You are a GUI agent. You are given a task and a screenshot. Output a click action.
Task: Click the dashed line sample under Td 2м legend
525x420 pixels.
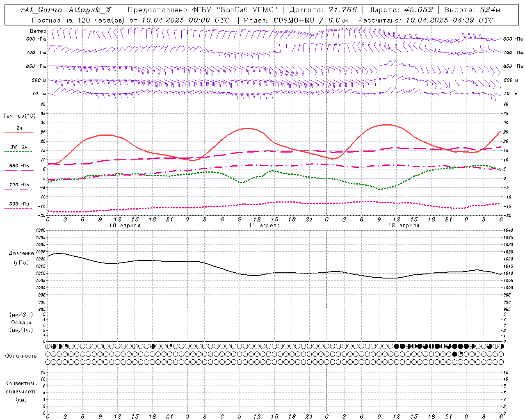(x=18, y=152)
